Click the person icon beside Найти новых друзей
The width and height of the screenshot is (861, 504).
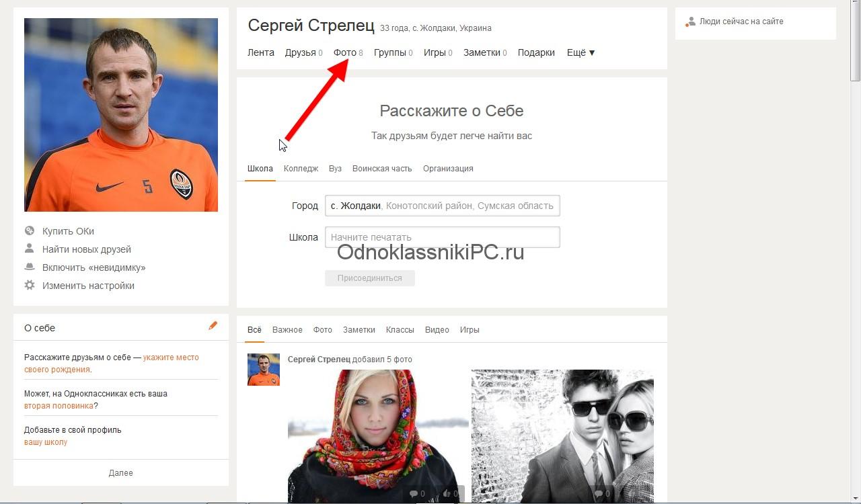coord(30,249)
